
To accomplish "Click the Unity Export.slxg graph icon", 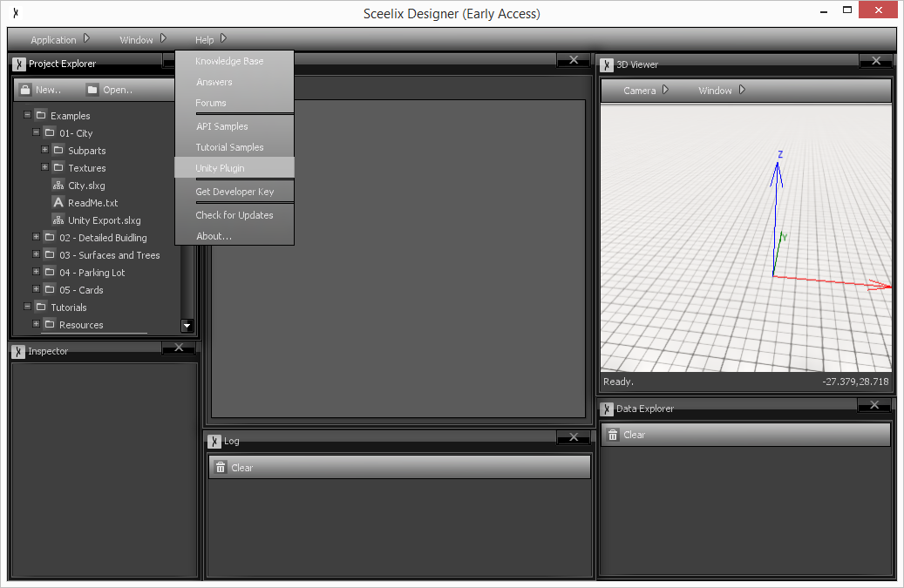I will [x=58, y=220].
